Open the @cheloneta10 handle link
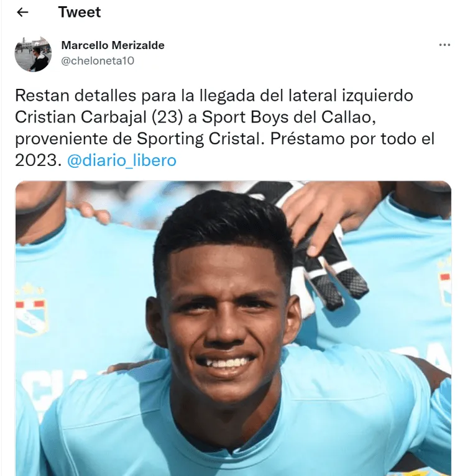 pyautogui.click(x=98, y=61)
